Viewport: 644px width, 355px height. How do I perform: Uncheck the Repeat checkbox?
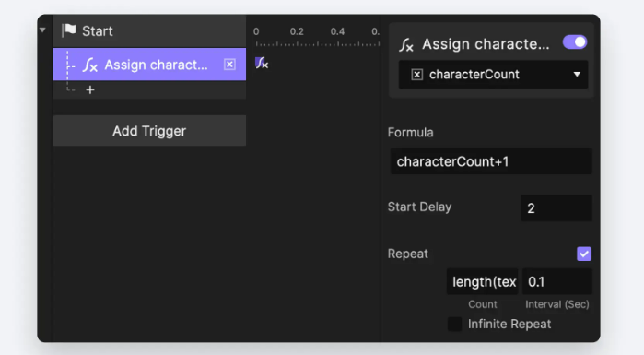click(x=583, y=254)
